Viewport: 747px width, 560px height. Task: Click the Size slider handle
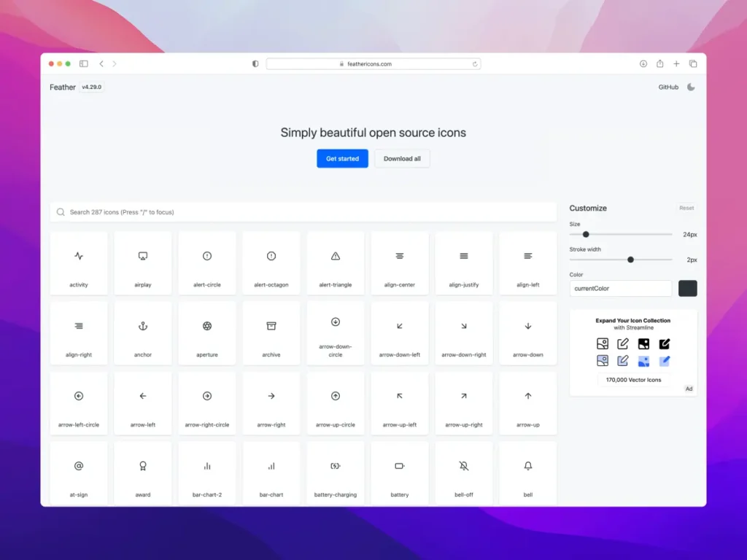coord(586,234)
